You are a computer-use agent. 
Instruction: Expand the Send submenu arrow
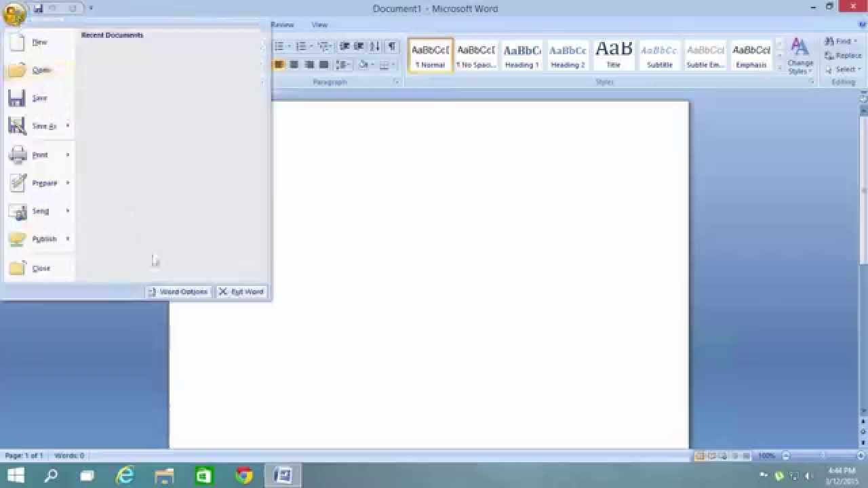[68, 211]
